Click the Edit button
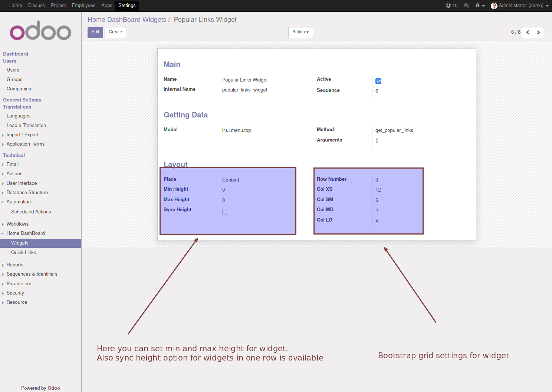552x392 pixels. coord(95,32)
